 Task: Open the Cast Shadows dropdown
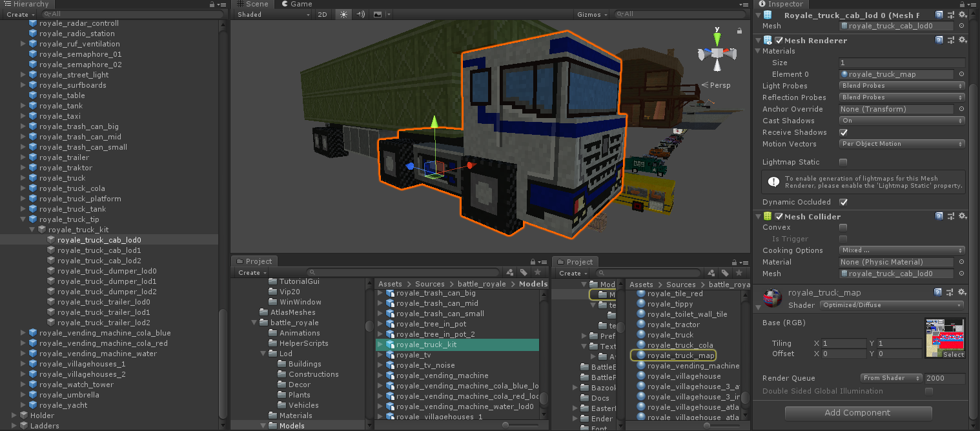click(x=902, y=121)
